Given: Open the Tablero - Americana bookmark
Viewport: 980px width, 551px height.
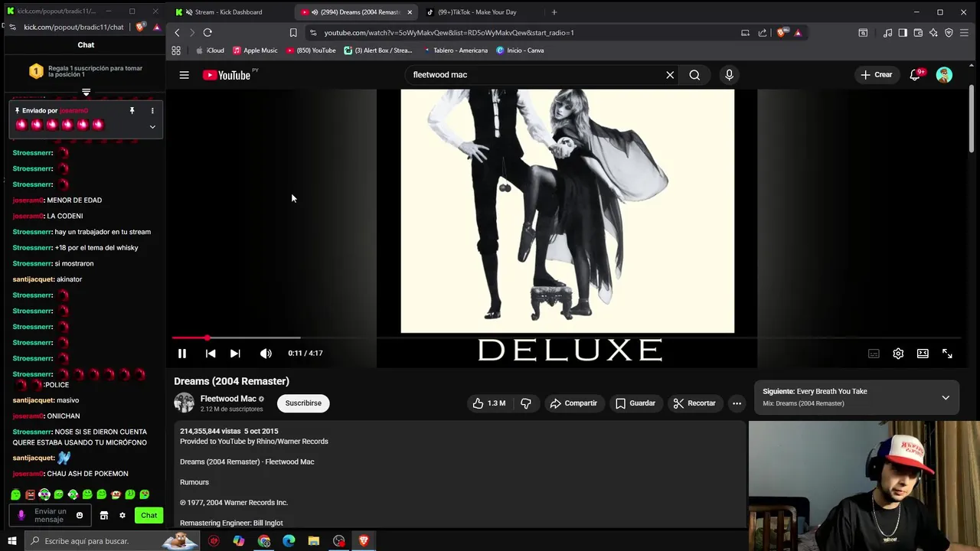Looking at the screenshot, I should pyautogui.click(x=456, y=51).
